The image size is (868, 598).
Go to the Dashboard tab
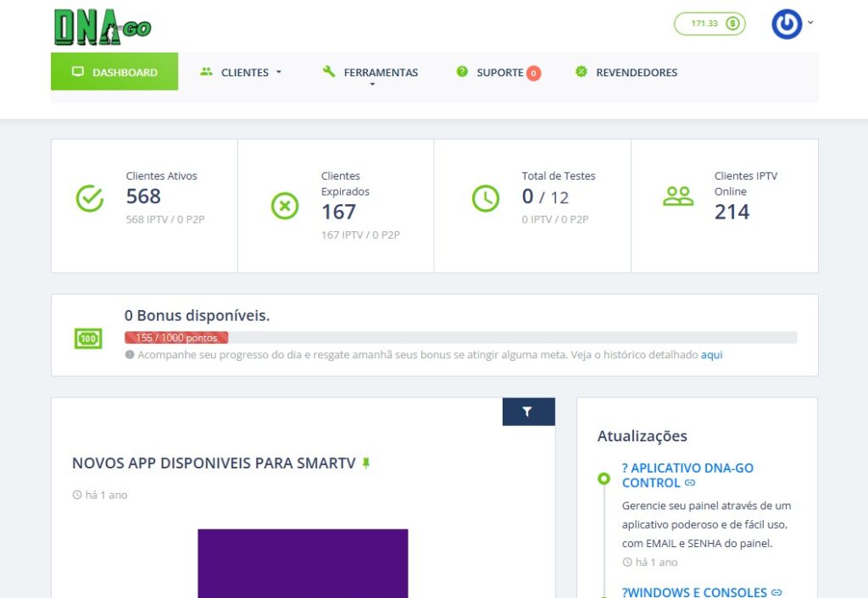point(114,72)
